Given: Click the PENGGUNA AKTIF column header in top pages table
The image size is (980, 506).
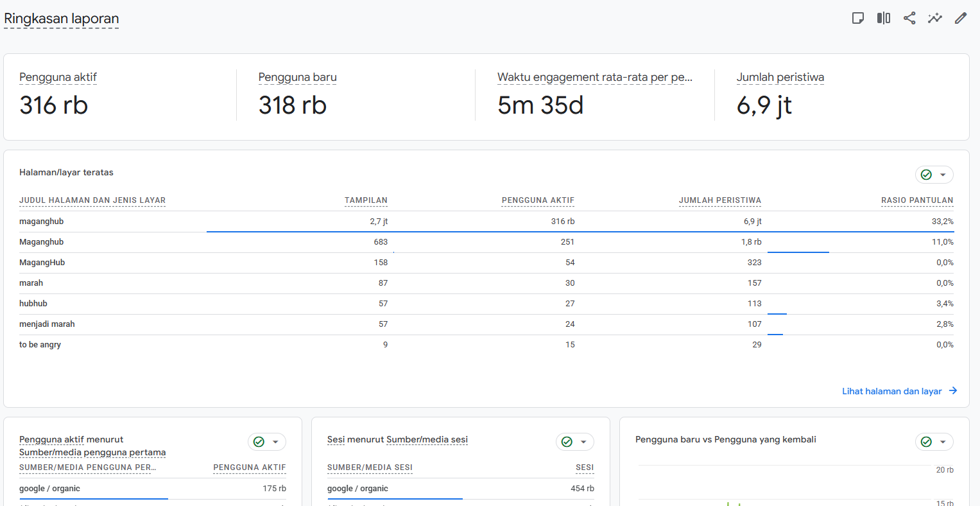Looking at the screenshot, I should tap(538, 200).
